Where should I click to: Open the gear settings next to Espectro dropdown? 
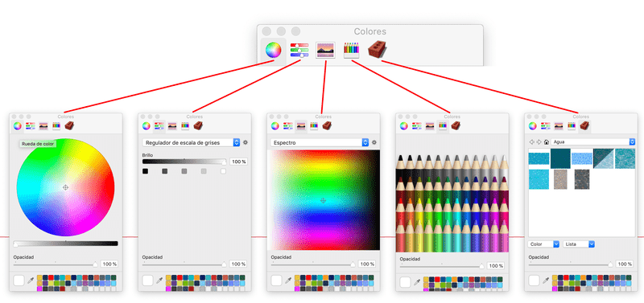[x=374, y=142]
